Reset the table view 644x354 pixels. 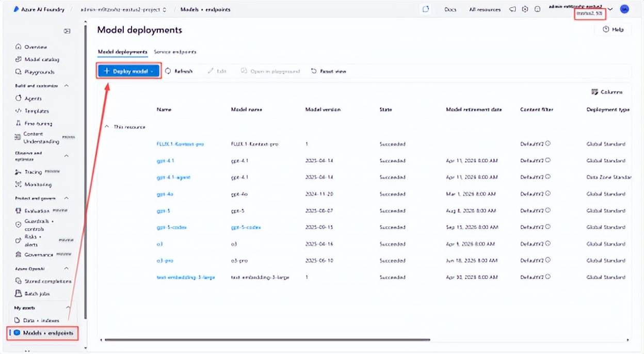click(328, 71)
